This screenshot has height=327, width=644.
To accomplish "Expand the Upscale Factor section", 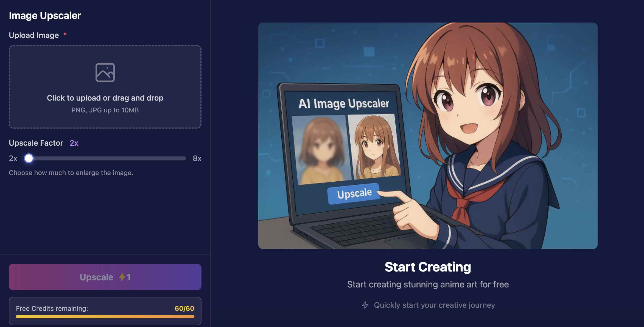I will [x=36, y=143].
